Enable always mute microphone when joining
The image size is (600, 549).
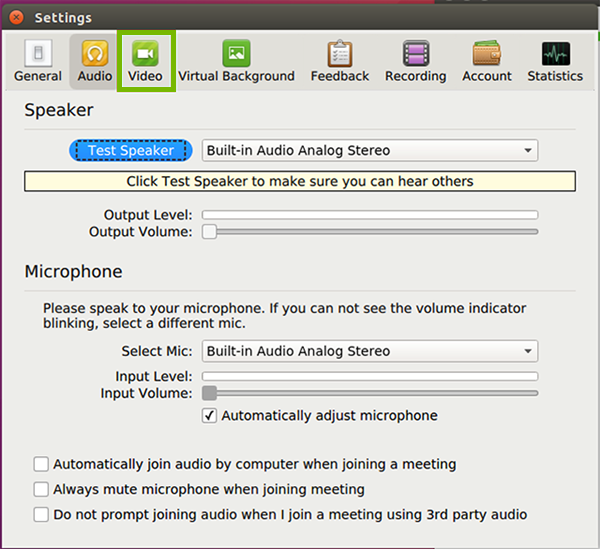point(41,489)
